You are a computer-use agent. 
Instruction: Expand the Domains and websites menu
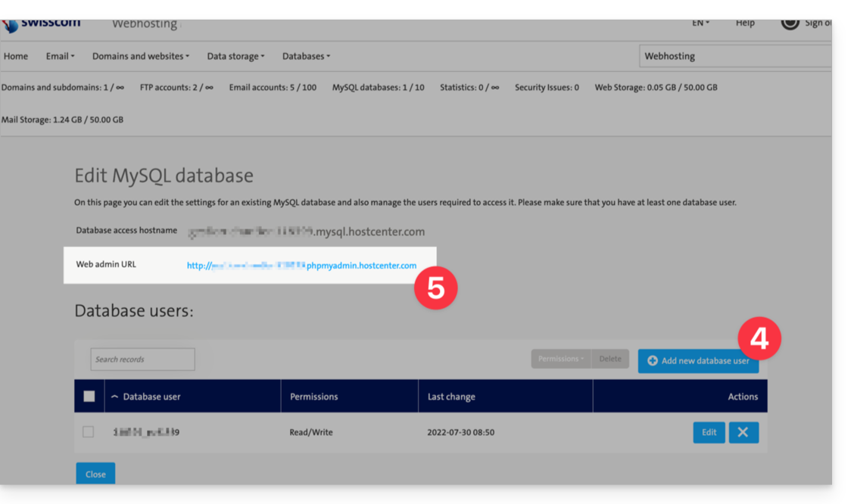pos(140,56)
